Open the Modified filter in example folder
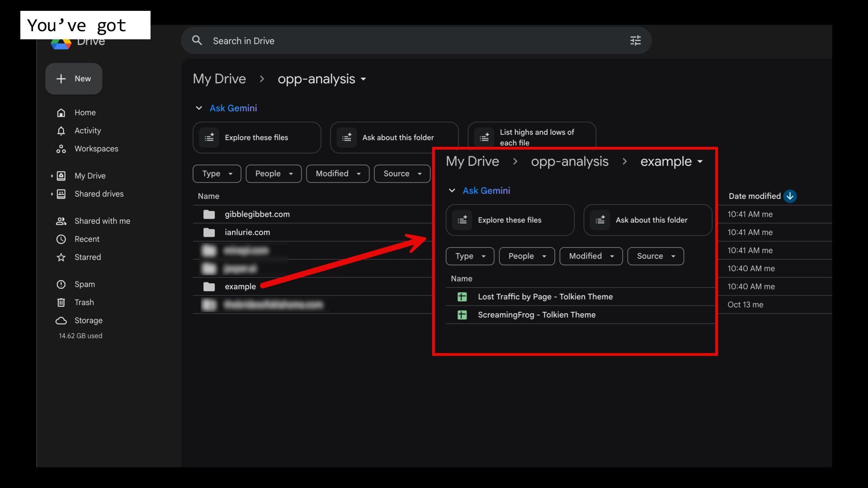The width and height of the screenshot is (868, 488). [591, 256]
